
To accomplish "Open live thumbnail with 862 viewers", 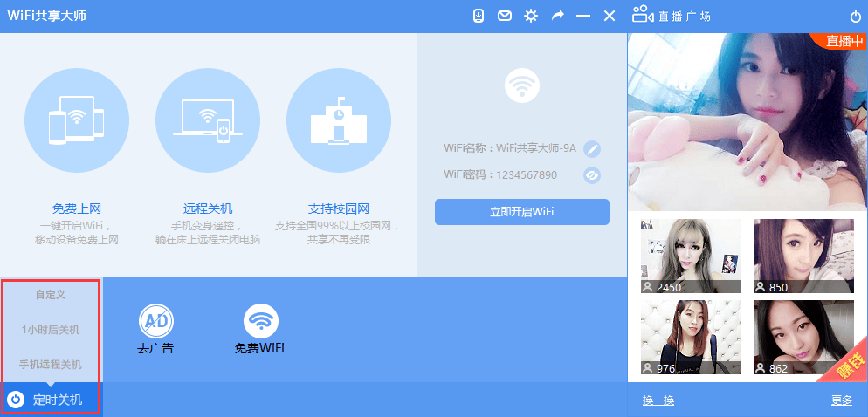I will click(803, 337).
